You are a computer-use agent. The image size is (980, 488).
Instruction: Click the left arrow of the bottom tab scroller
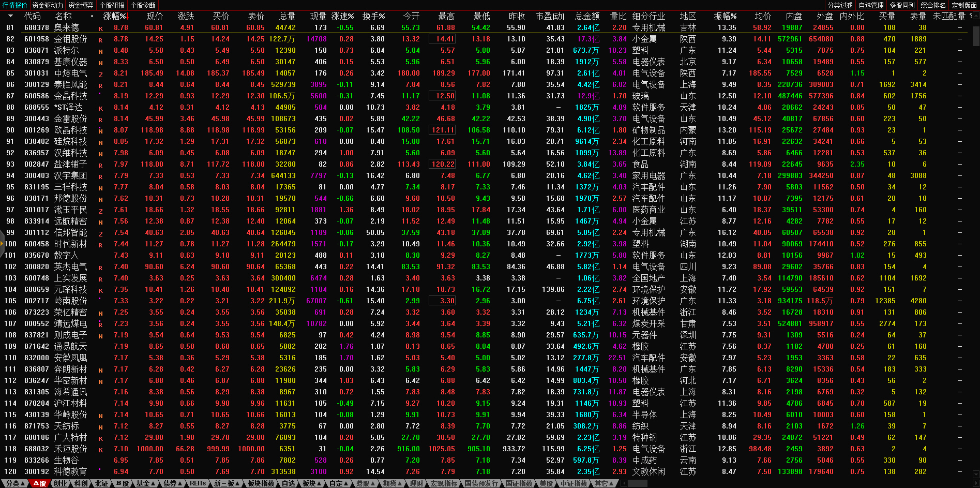click(624, 483)
